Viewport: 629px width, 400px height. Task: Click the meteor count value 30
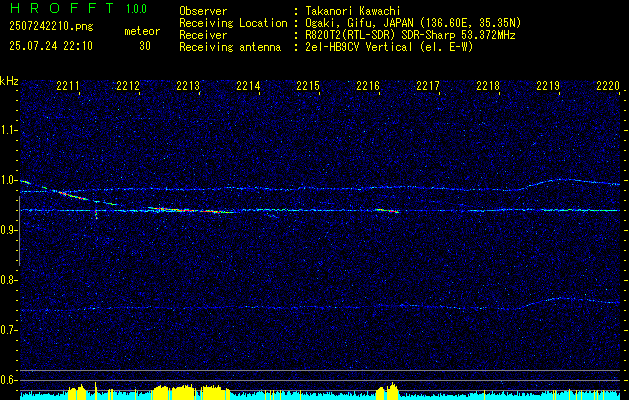click(145, 46)
